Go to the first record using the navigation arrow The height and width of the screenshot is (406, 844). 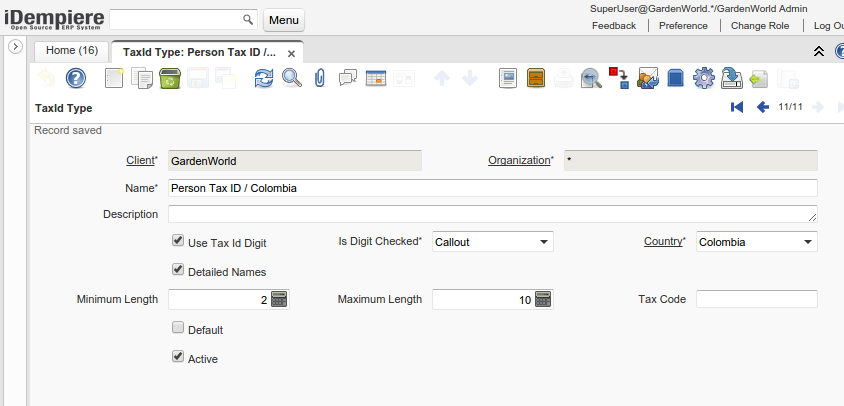pos(737,107)
